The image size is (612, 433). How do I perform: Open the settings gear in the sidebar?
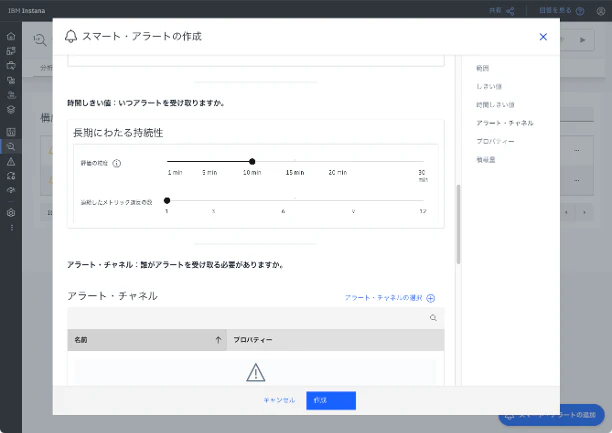tap(11, 213)
